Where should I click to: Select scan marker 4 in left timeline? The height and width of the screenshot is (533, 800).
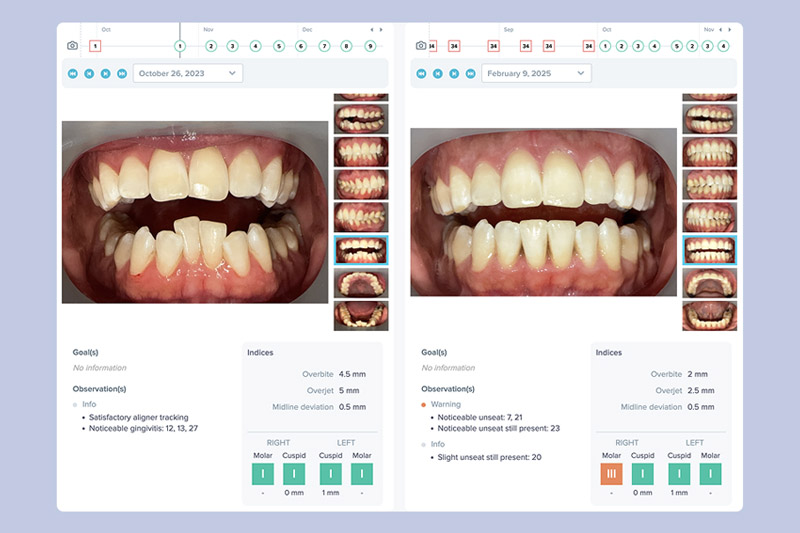tap(256, 46)
